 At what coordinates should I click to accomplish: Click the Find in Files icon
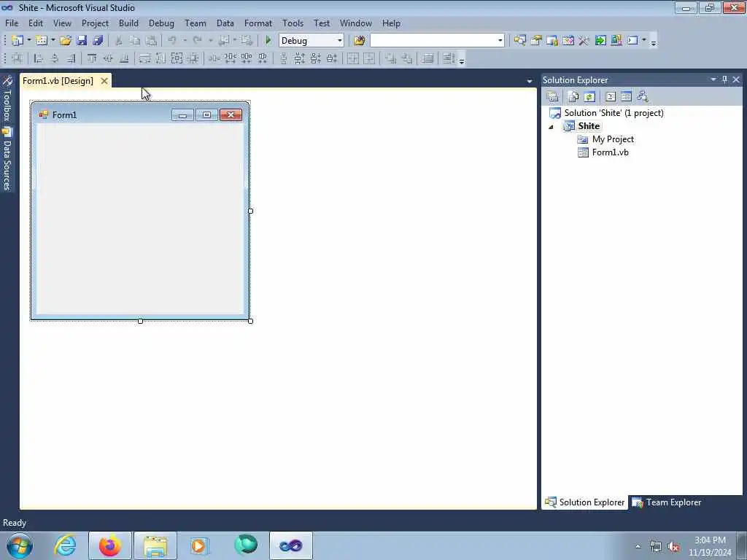pos(360,41)
